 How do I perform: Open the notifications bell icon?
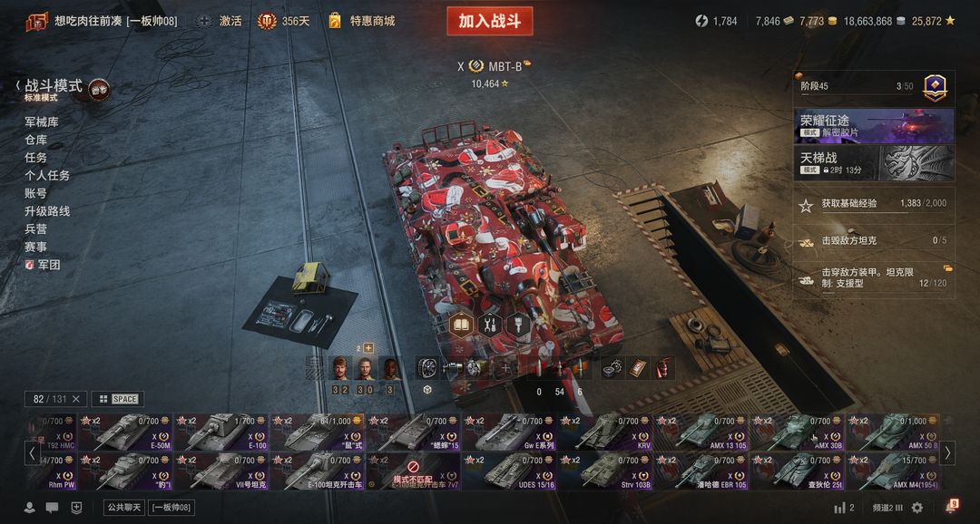(951, 506)
